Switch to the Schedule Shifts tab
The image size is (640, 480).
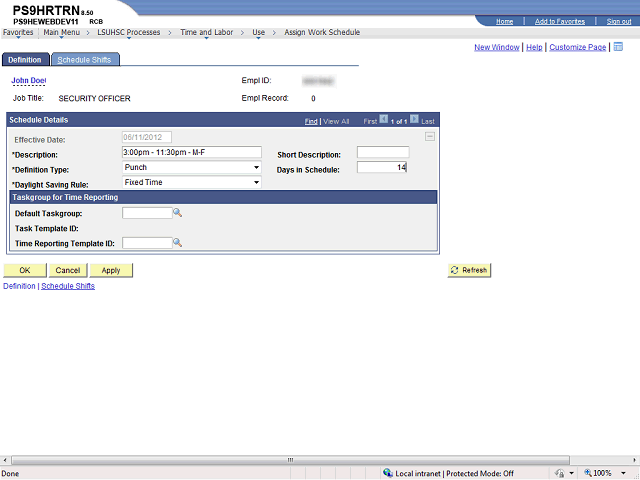[84, 60]
